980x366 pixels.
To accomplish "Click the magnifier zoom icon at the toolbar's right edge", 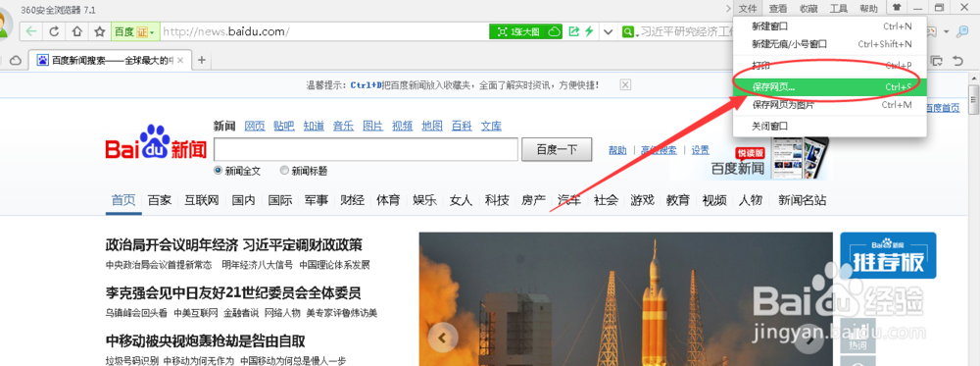I will [x=962, y=31].
